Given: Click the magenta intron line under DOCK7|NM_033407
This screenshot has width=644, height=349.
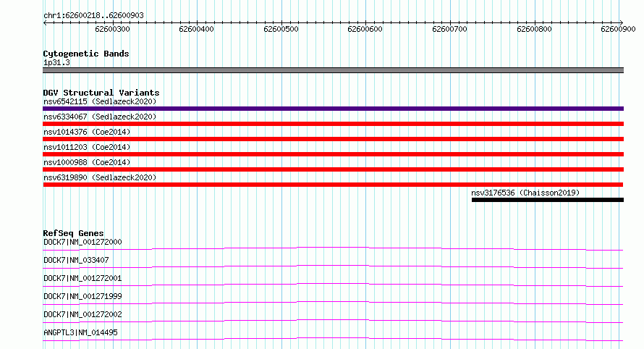Looking at the screenshot, I should click(333, 266).
